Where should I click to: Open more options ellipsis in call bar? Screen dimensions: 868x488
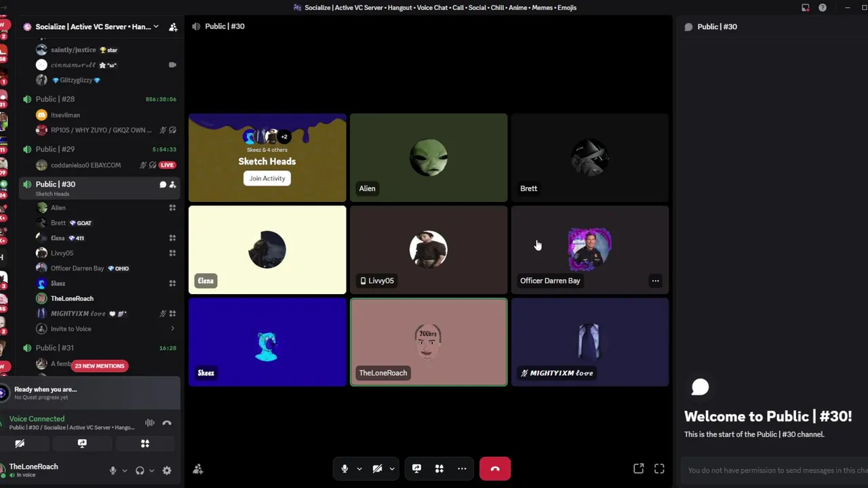462,468
